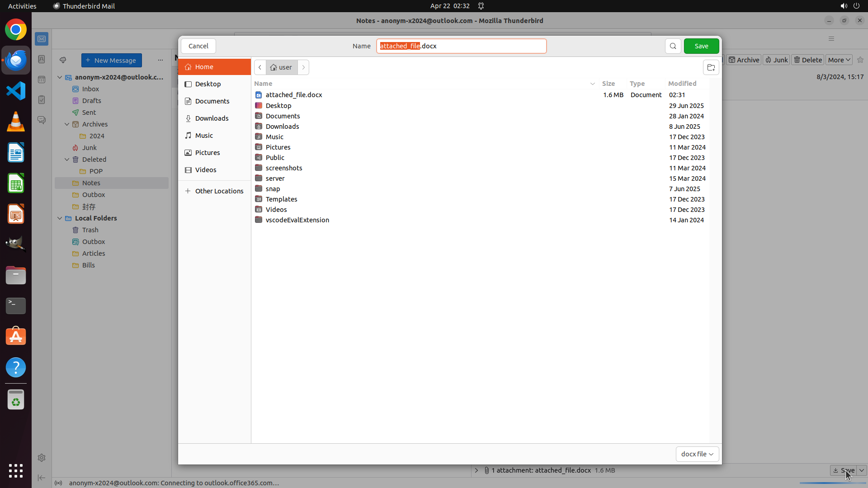Click the Cancel button
Image resolution: width=868 pixels, height=488 pixels.
(x=198, y=46)
